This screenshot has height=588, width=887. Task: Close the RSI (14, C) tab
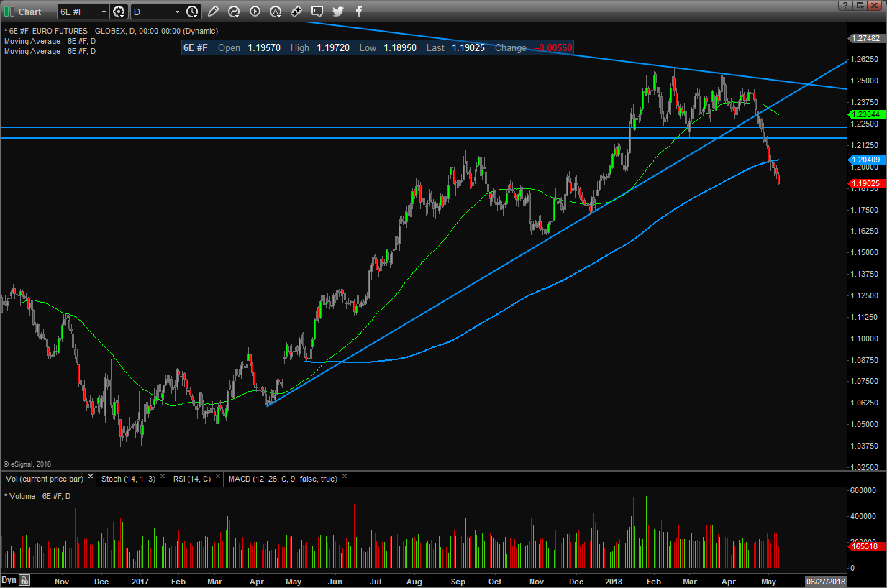217,477
